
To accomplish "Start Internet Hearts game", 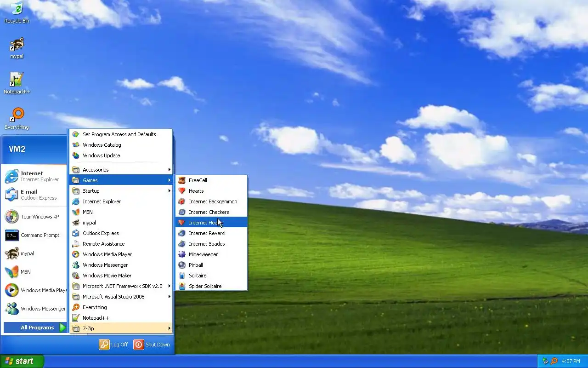I will tap(211, 223).
